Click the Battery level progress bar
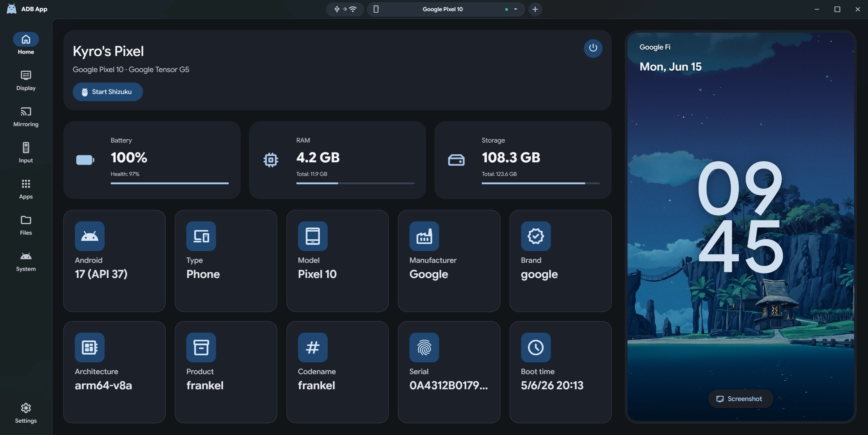Viewport: 868px width, 435px height. pos(170,183)
